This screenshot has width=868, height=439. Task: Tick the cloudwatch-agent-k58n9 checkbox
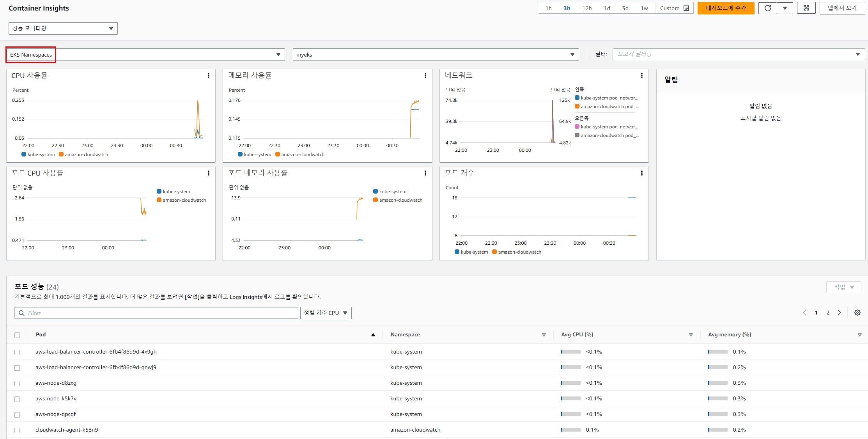[17, 430]
